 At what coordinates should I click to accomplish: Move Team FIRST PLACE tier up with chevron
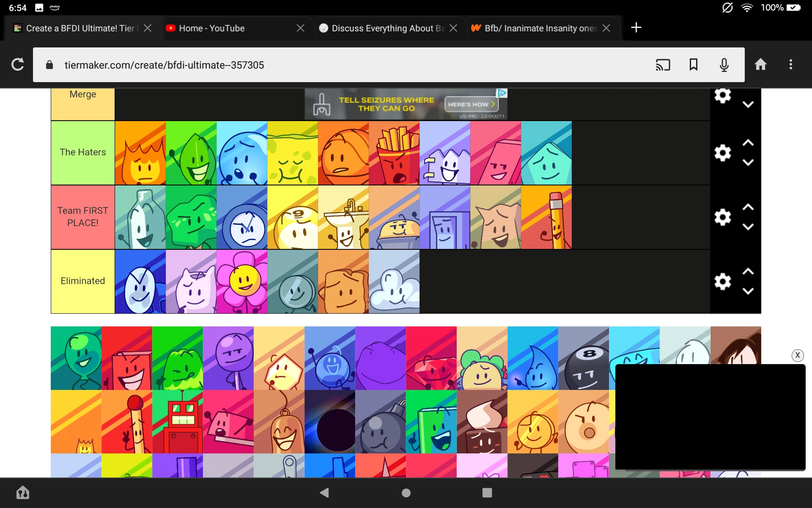point(748,207)
